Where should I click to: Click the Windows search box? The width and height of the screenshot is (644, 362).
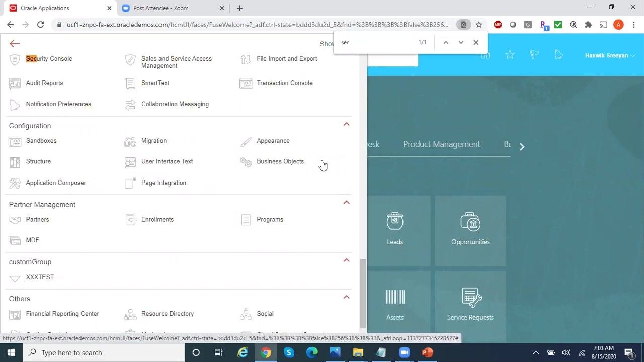(104, 353)
